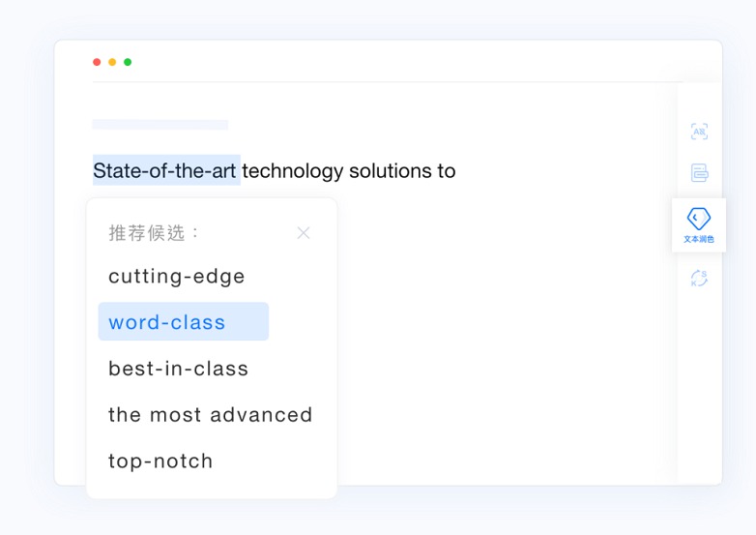Viewport: 756px width, 535px height.
Task: Choose the cutting-edge suggestion
Action: pos(177,277)
